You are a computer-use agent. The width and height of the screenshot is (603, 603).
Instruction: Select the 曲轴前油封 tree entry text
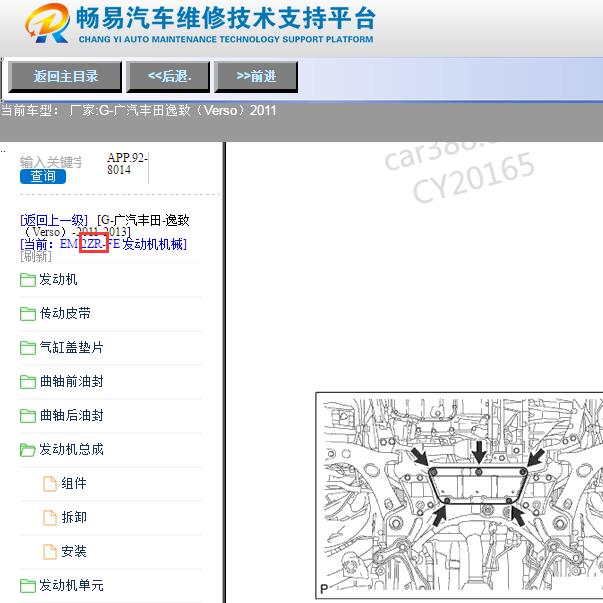[x=72, y=381]
